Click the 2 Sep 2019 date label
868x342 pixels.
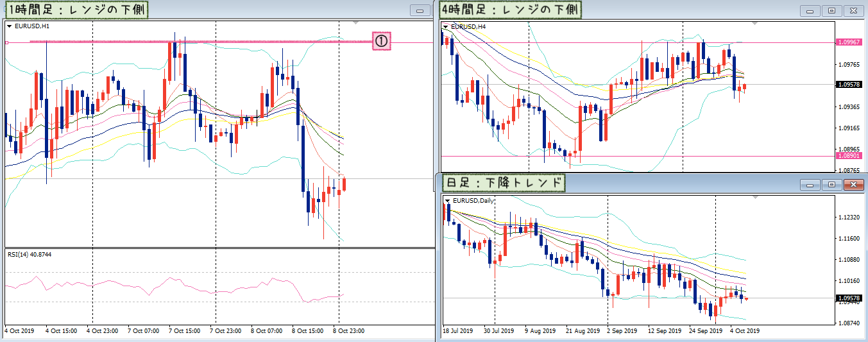pyautogui.click(x=622, y=331)
